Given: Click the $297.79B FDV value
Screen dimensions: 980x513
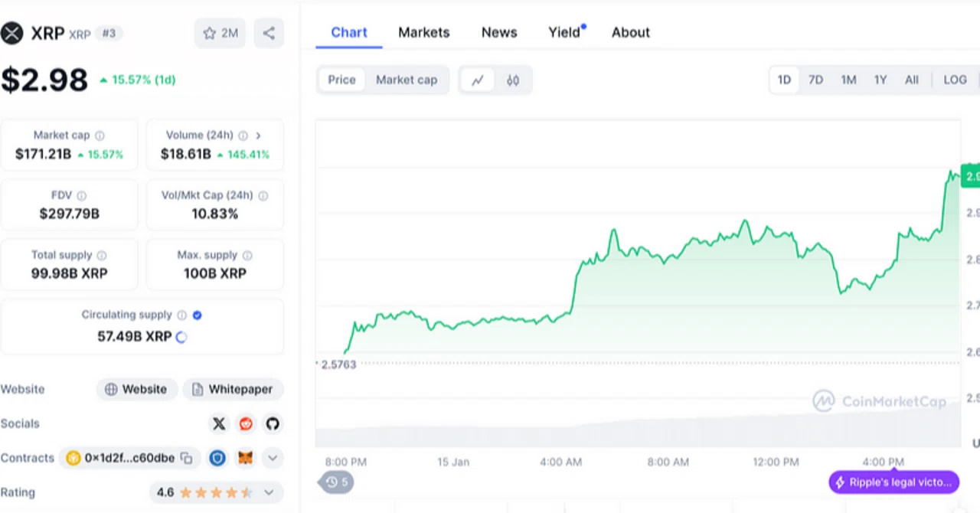Looking at the screenshot, I should [69, 214].
